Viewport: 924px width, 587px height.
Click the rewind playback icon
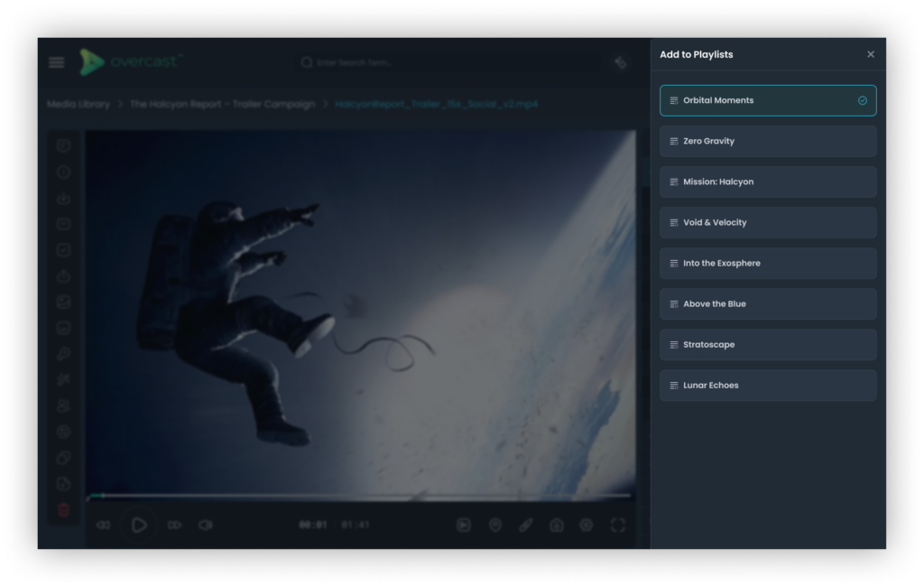click(x=103, y=525)
